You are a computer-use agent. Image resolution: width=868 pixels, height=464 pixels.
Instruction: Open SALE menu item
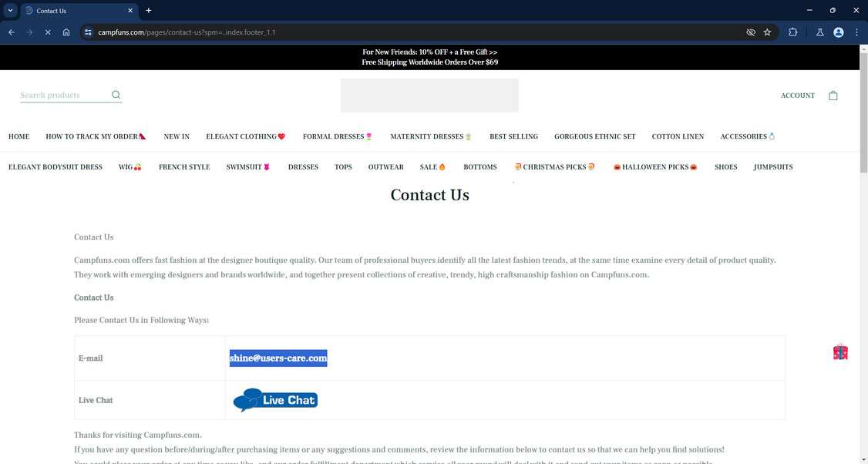[432, 166]
